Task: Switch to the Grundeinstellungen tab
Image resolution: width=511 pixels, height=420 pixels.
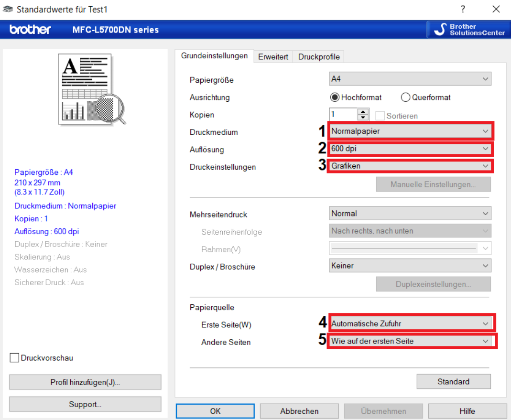Action: pos(215,56)
